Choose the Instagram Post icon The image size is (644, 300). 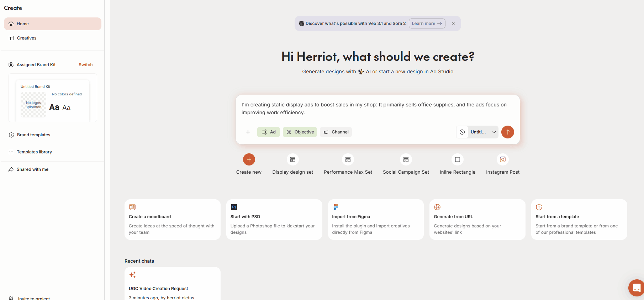click(x=502, y=159)
